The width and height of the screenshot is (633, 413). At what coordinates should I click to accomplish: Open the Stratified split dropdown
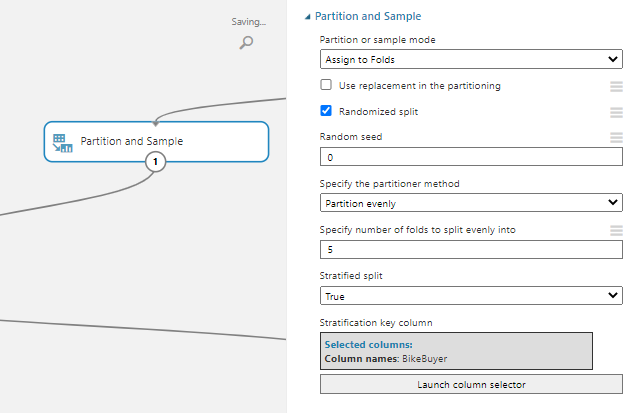click(x=470, y=296)
